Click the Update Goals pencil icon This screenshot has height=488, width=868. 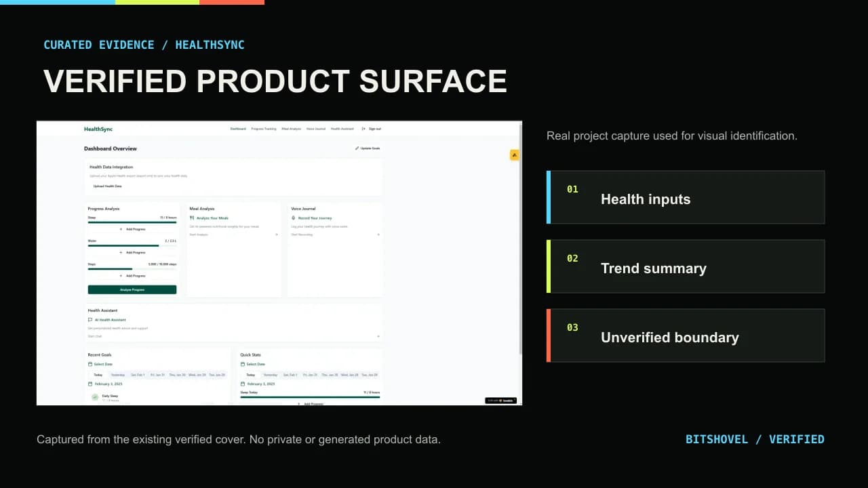click(357, 148)
